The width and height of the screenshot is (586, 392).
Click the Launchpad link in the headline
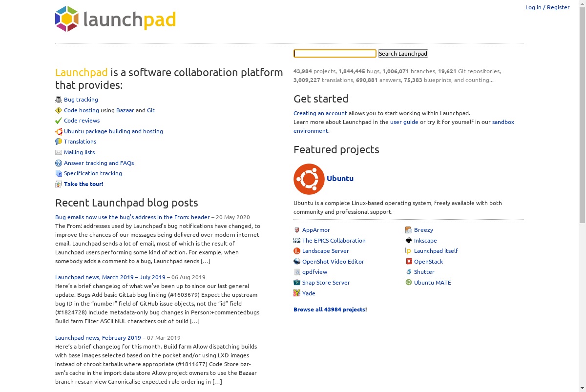pos(81,72)
